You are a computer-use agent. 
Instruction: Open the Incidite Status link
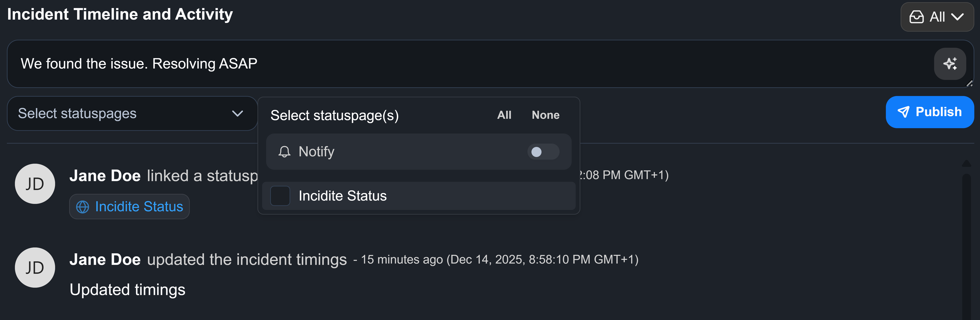139,207
